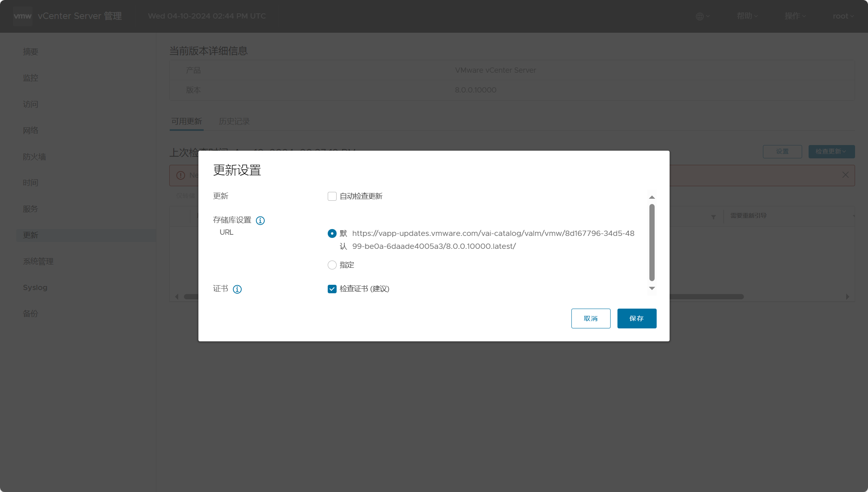Switch to the 可用更新 tab

[187, 121]
